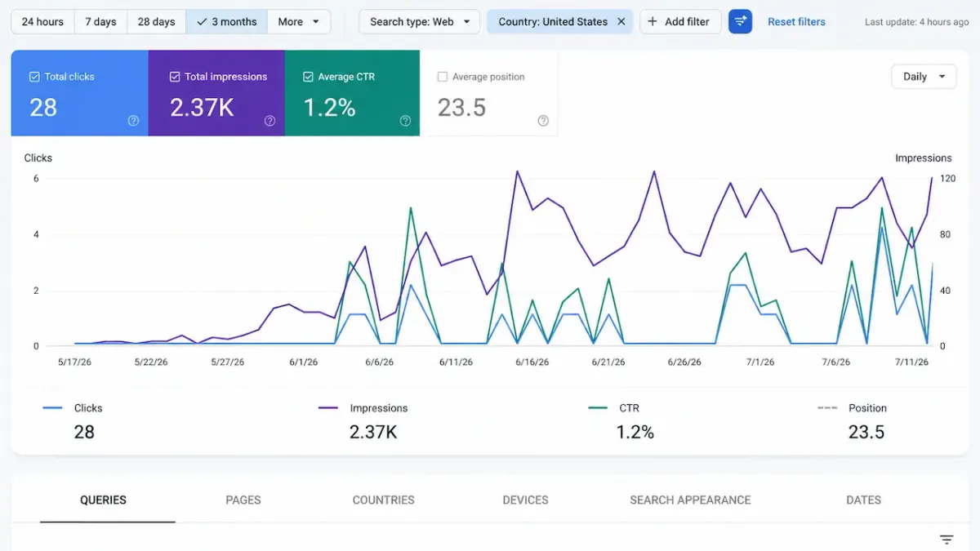Click the 28 value in Total clicks card
This screenshot has height=551, width=980.
(x=43, y=108)
